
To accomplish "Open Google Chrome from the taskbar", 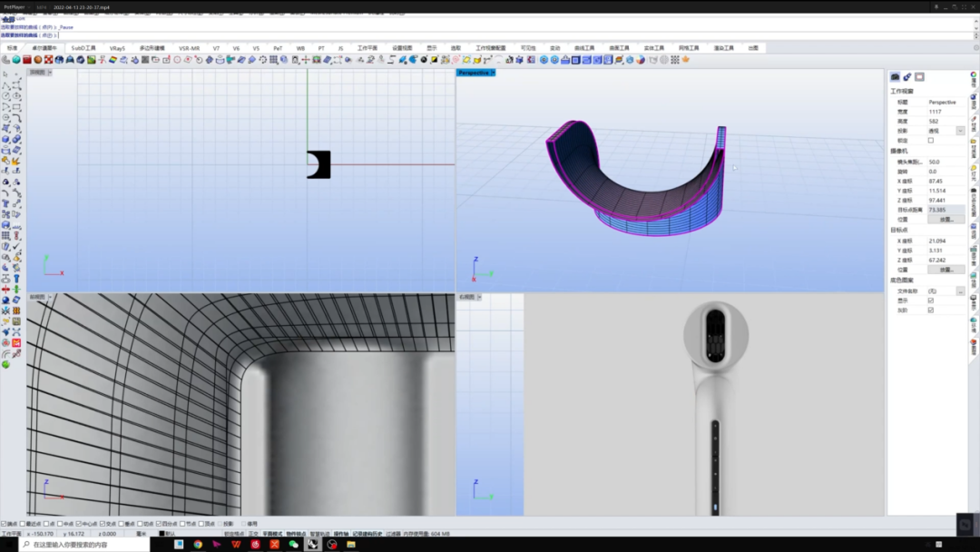I will point(198,545).
